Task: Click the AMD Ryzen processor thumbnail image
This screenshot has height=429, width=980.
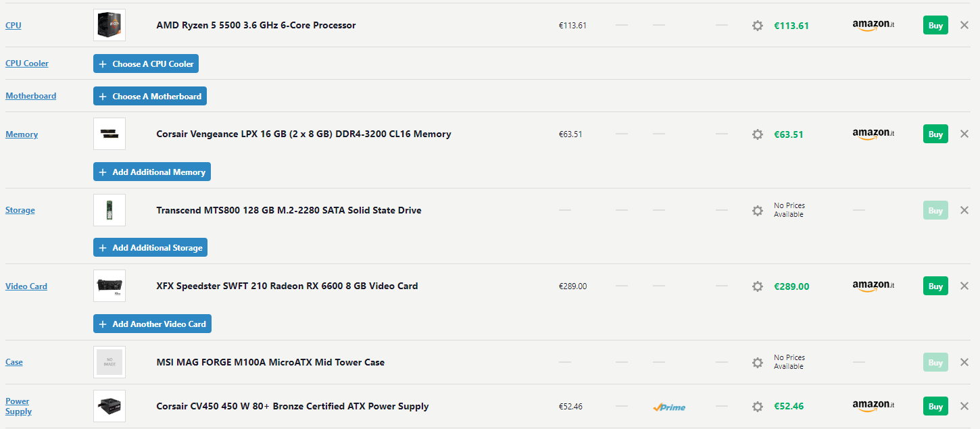Action: coord(109,25)
